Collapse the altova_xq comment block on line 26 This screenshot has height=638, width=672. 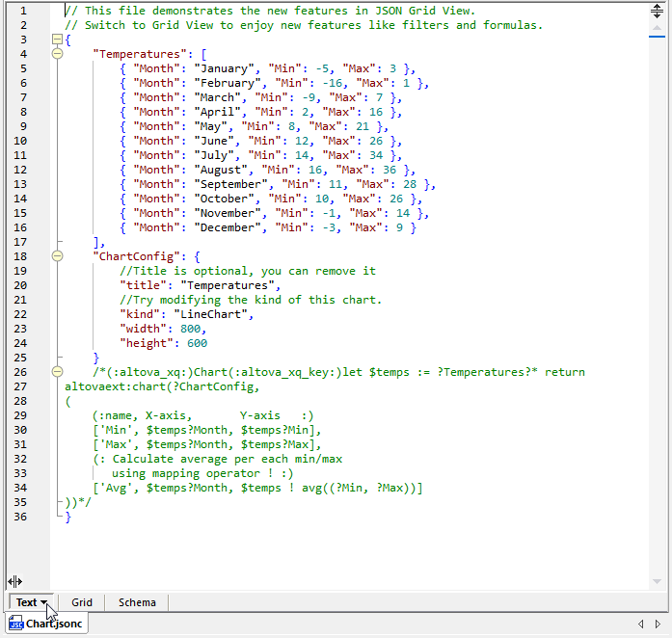tap(57, 372)
